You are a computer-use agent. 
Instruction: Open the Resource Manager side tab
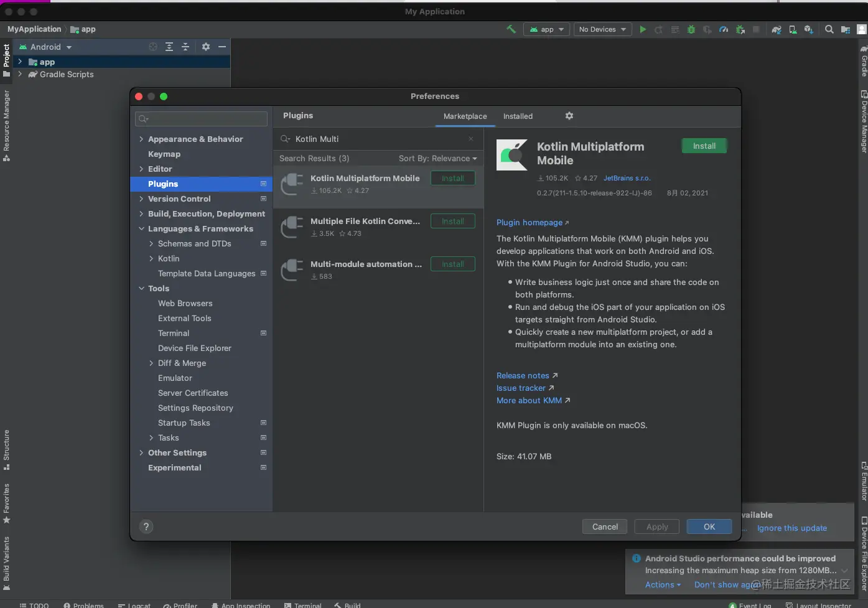6,126
